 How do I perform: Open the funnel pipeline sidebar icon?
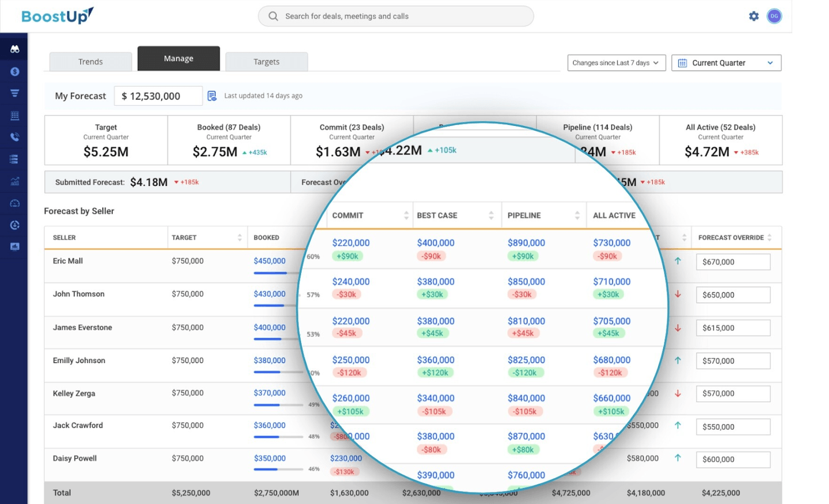point(14,93)
